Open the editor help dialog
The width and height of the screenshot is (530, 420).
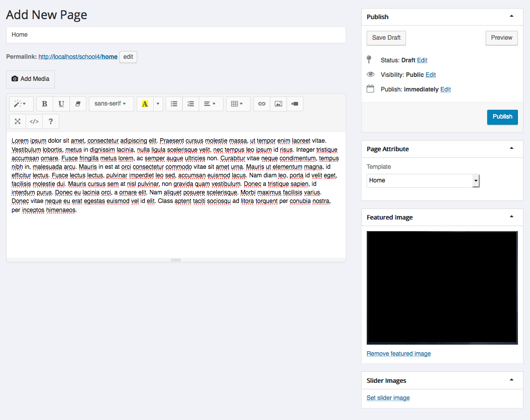51,122
